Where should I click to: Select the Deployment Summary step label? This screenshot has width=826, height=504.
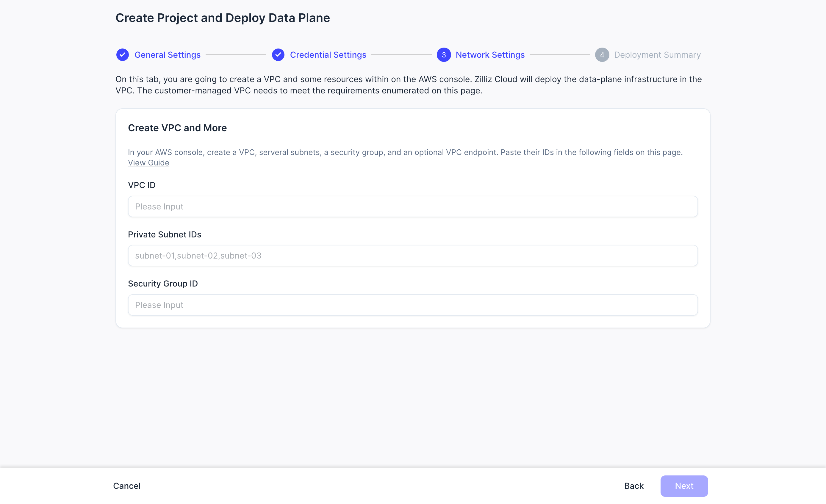tap(657, 55)
